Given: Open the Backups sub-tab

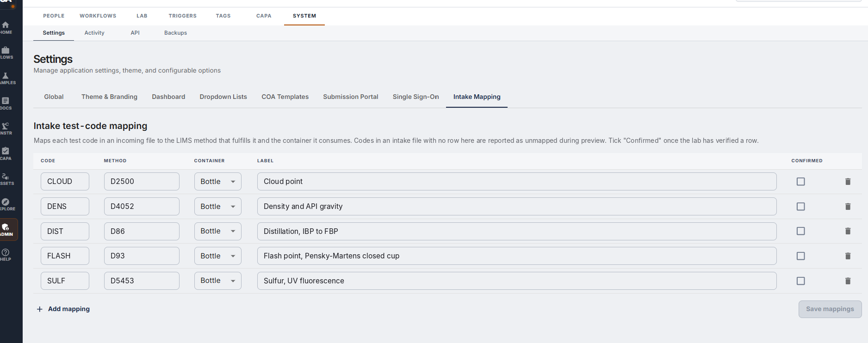Looking at the screenshot, I should [x=175, y=33].
